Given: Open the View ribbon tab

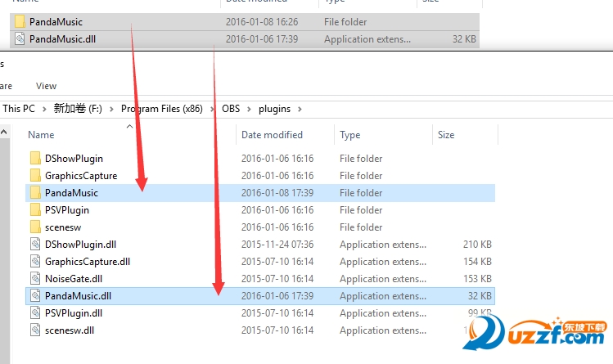Looking at the screenshot, I should [46, 86].
